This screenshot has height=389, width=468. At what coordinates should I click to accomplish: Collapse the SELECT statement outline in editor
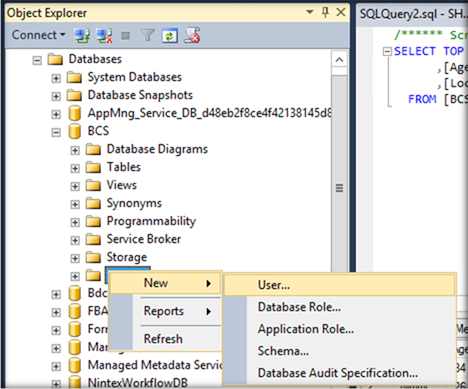coord(387,52)
